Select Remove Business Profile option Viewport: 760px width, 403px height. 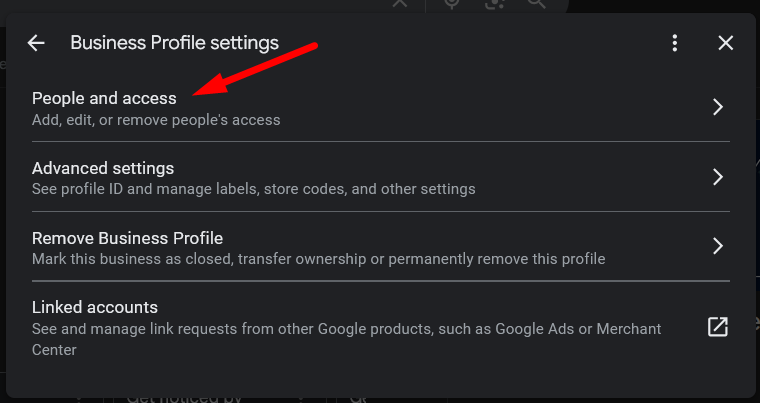[127, 238]
